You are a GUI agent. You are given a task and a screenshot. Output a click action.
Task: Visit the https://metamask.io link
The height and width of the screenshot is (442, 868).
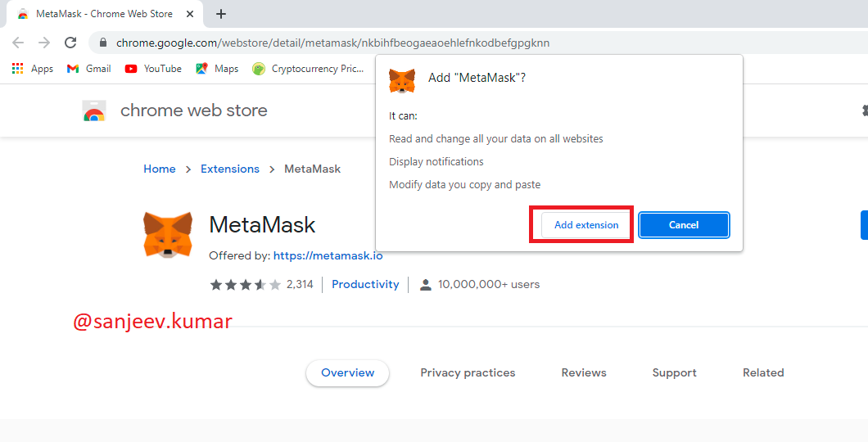[328, 255]
